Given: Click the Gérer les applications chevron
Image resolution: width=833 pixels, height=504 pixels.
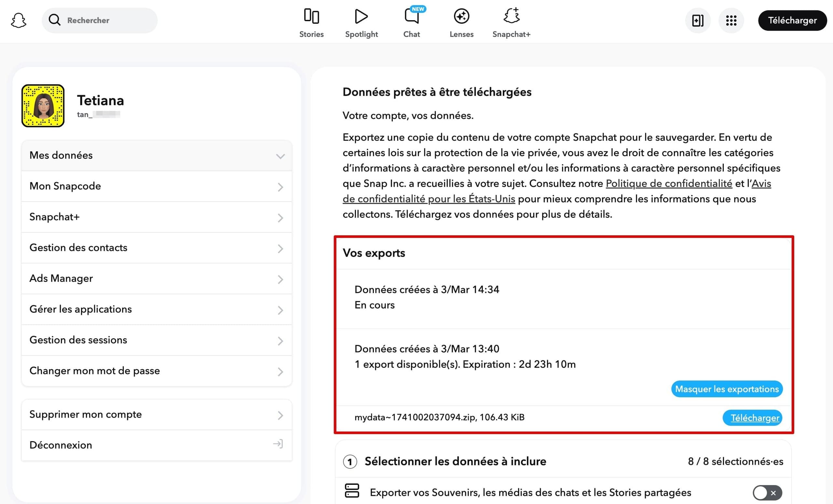Looking at the screenshot, I should coord(280,310).
